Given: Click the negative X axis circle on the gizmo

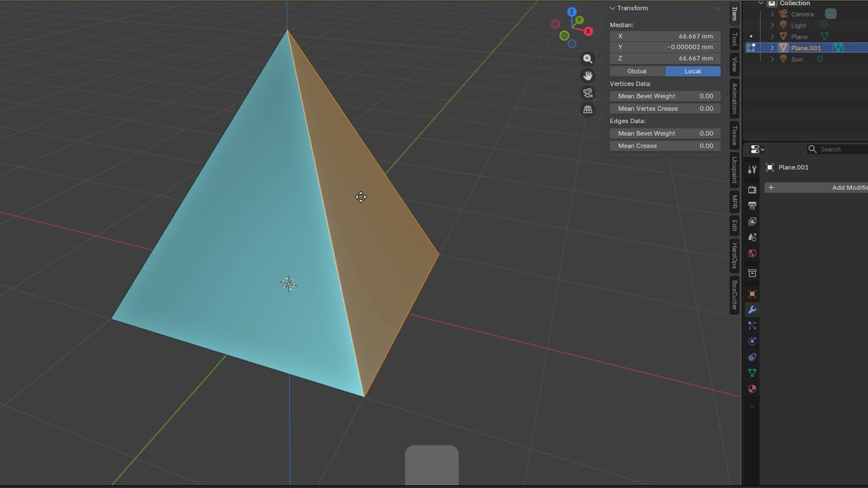Looking at the screenshot, I should (555, 24).
